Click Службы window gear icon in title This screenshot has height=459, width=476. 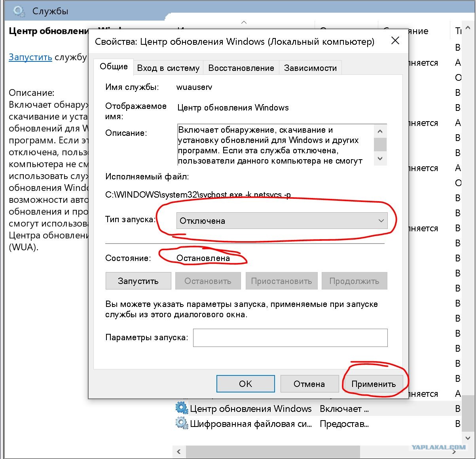click(19, 11)
